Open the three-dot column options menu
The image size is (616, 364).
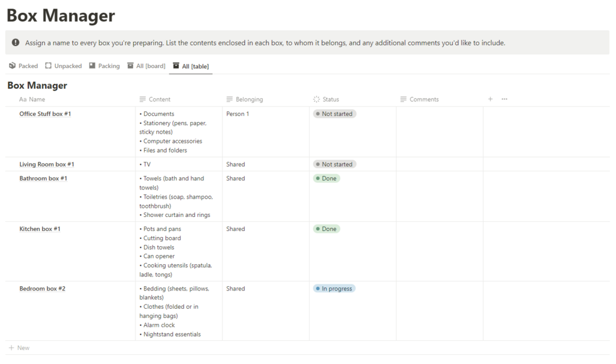point(504,99)
